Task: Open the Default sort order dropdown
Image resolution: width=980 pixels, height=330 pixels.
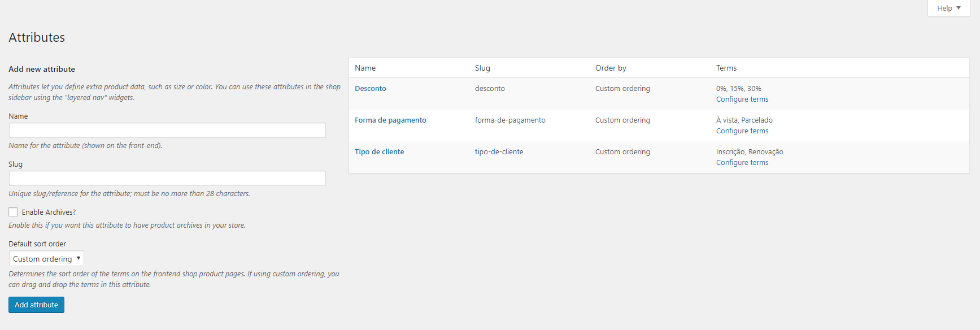Action: coord(46,259)
